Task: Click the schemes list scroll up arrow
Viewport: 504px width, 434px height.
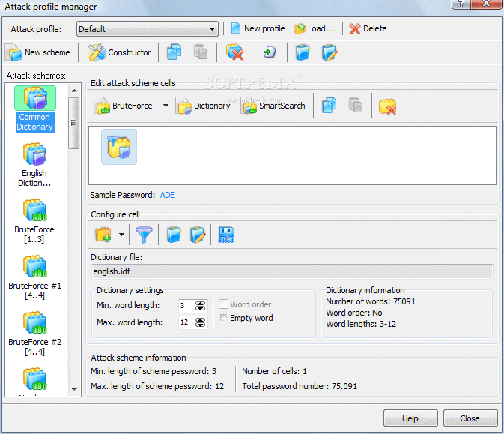Action: point(74,91)
